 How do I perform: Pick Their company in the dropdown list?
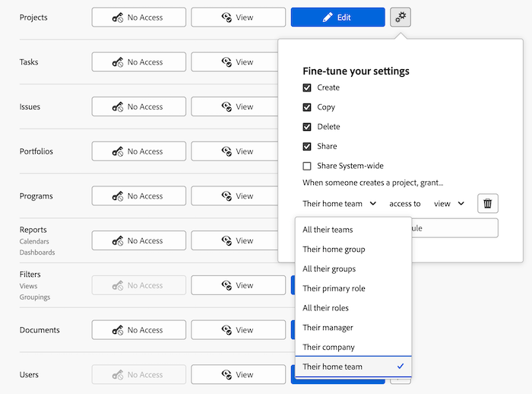(x=328, y=348)
